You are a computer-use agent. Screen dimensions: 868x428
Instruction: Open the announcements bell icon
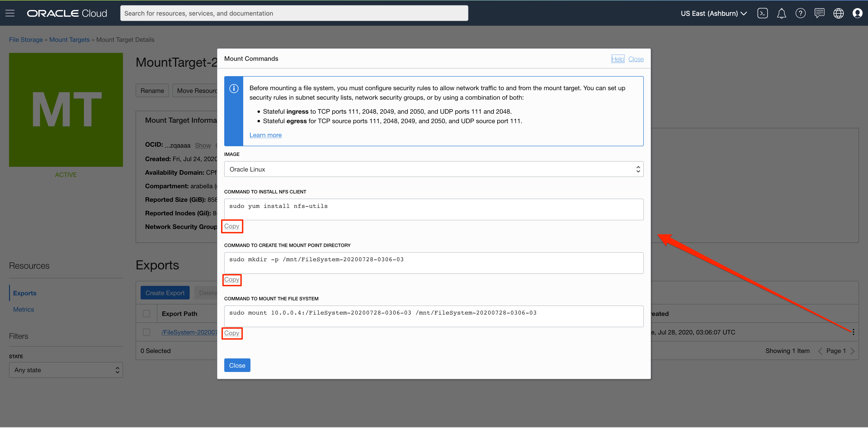pos(781,13)
